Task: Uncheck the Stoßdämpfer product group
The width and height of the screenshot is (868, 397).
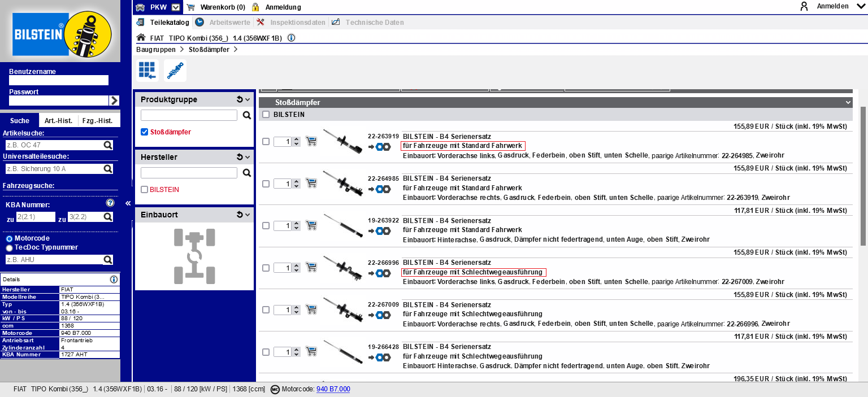Action: point(144,132)
